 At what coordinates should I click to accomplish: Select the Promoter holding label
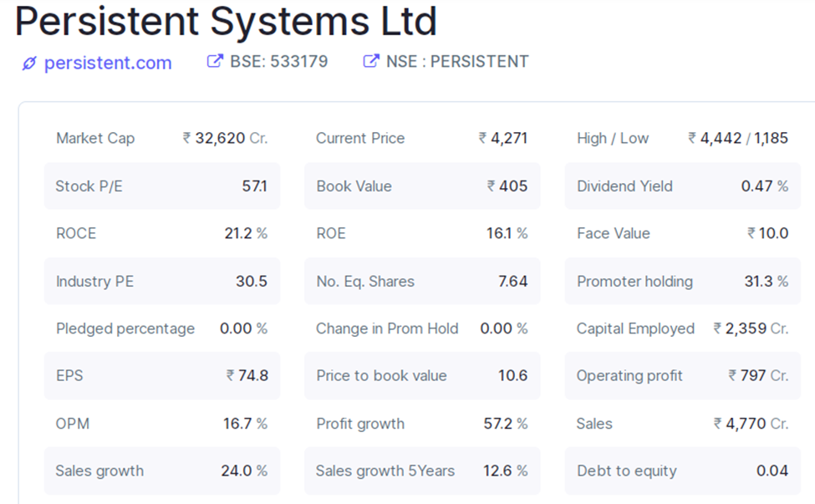coord(634,281)
